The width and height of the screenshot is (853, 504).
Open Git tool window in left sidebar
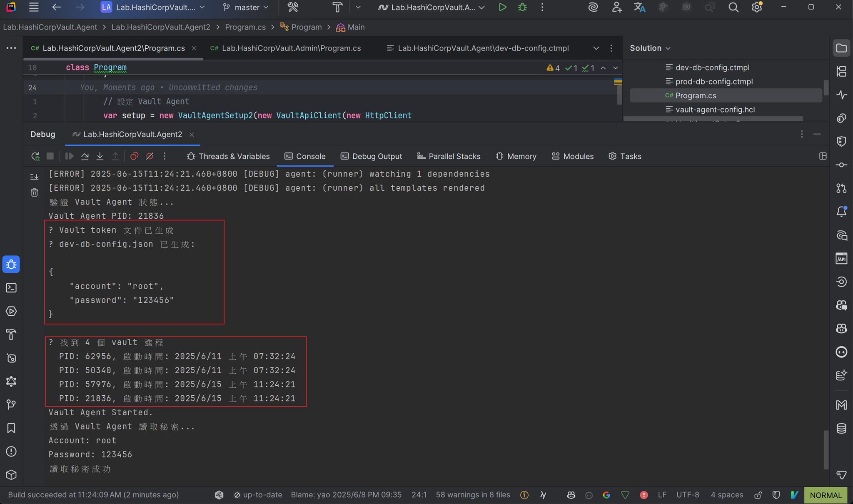11,404
